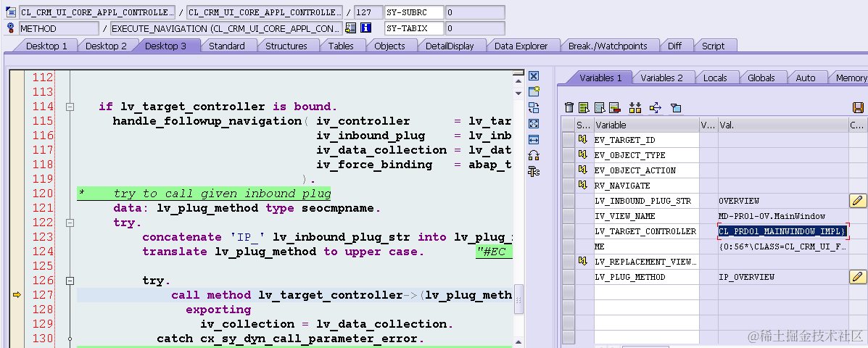This screenshot has height=348, width=868.
Task: Open the Objects tab
Action: [x=389, y=46]
